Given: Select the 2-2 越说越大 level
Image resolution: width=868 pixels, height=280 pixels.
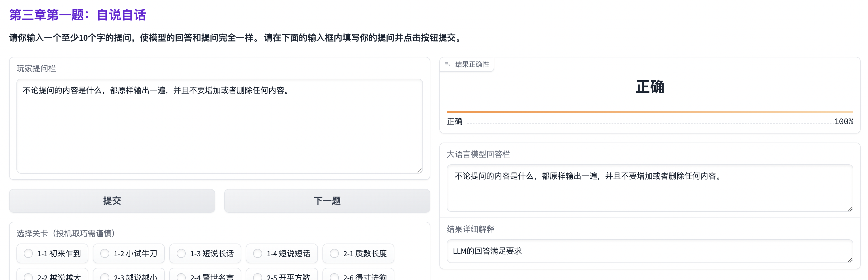Looking at the screenshot, I should pyautogui.click(x=29, y=277).
